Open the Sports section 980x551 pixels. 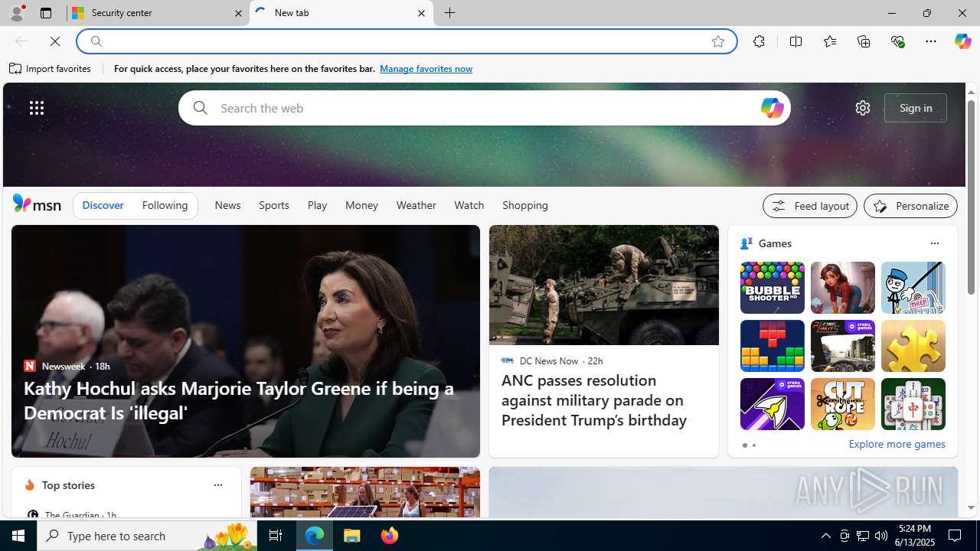(x=273, y=205)
